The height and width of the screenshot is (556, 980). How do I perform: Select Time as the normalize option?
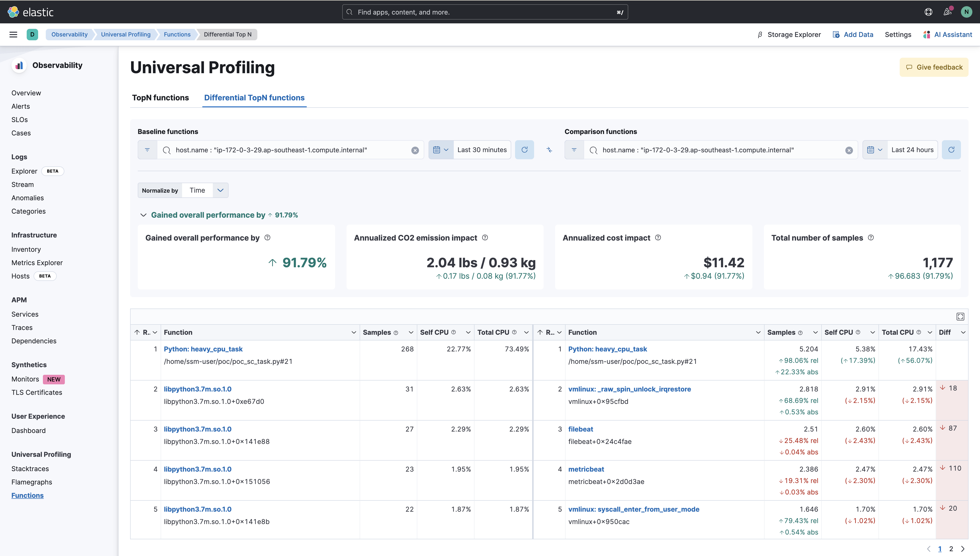pos(197,190)
